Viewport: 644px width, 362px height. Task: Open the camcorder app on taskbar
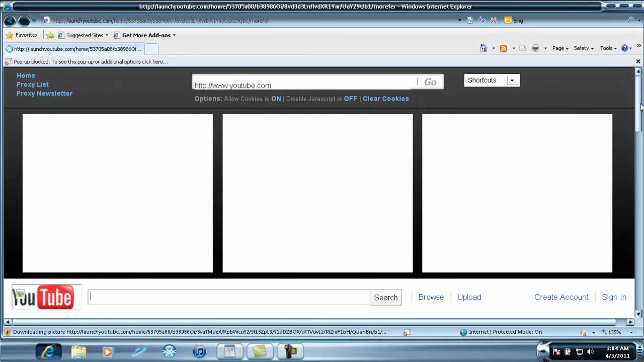(x=290, y=351)
